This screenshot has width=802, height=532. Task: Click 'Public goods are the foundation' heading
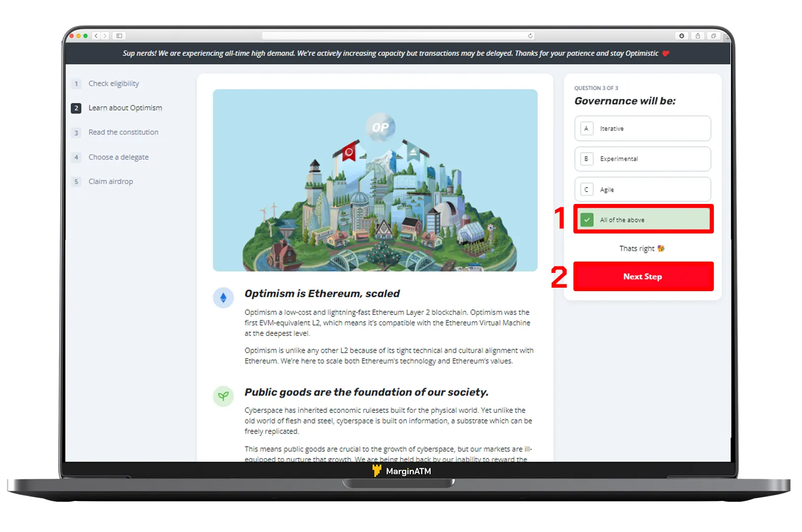click(x=367, y=392)
